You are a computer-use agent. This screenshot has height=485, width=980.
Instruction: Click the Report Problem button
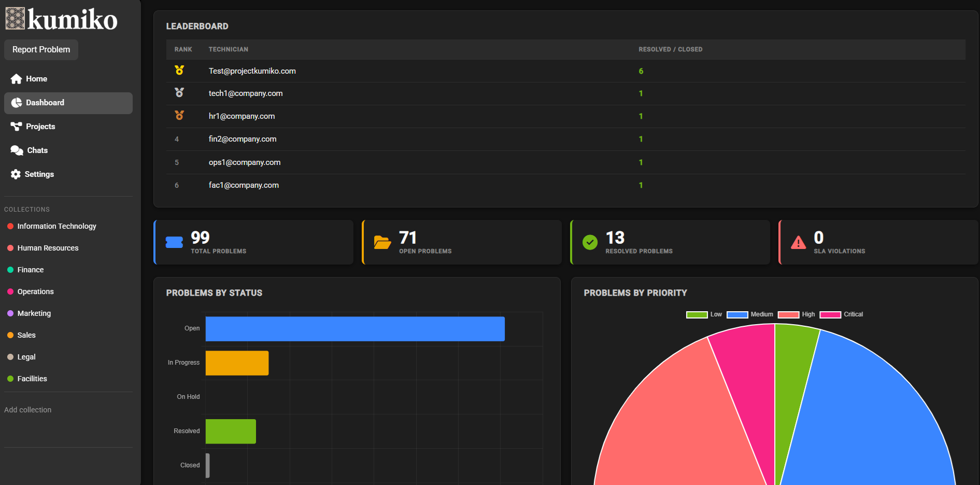(41, 50)
